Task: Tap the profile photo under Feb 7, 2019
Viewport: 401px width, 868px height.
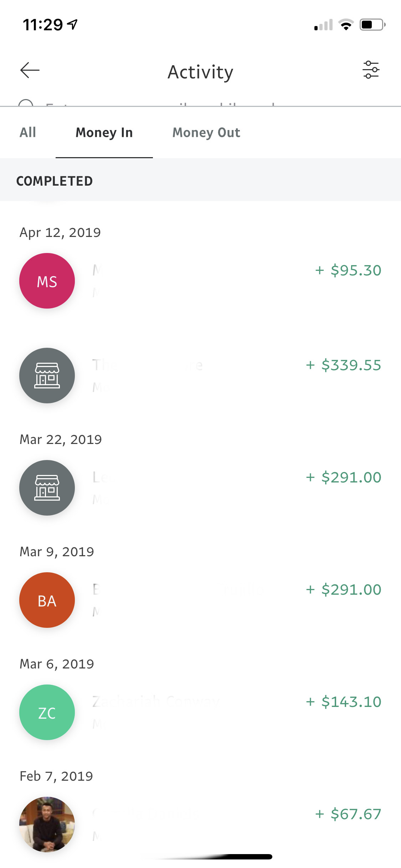Action: (x=47, y=825)
